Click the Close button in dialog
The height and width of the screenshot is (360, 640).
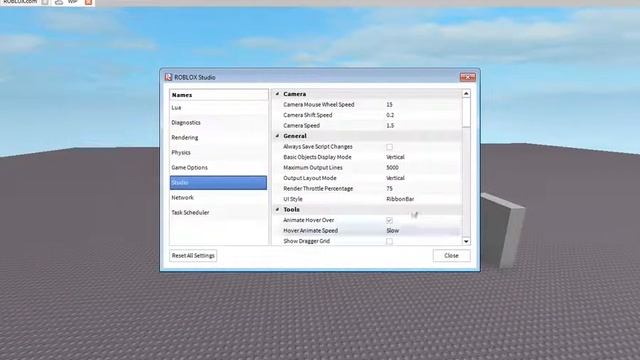pos(451,256)
